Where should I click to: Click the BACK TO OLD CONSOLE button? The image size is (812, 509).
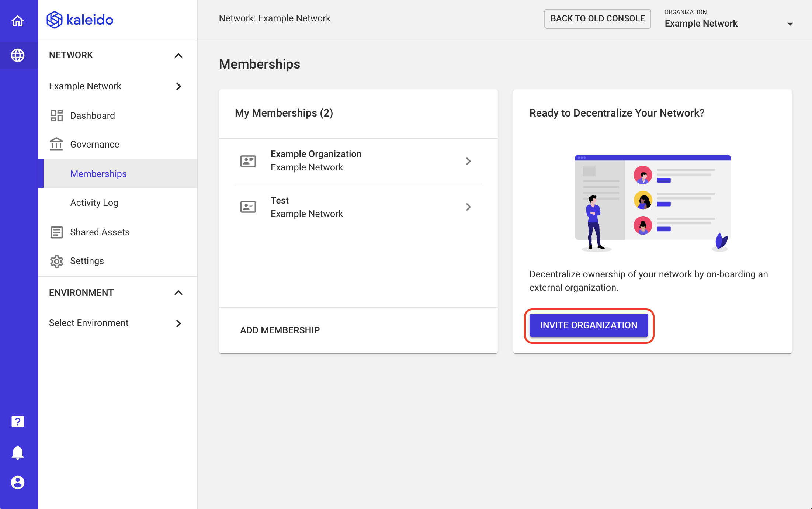pos(597,18)
